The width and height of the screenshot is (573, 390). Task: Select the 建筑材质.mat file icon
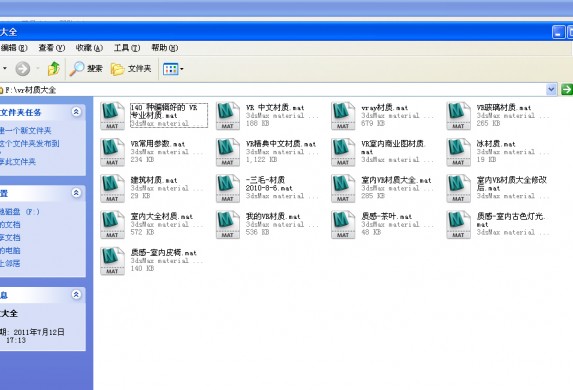pyautogui.click(x=113, y=188)
